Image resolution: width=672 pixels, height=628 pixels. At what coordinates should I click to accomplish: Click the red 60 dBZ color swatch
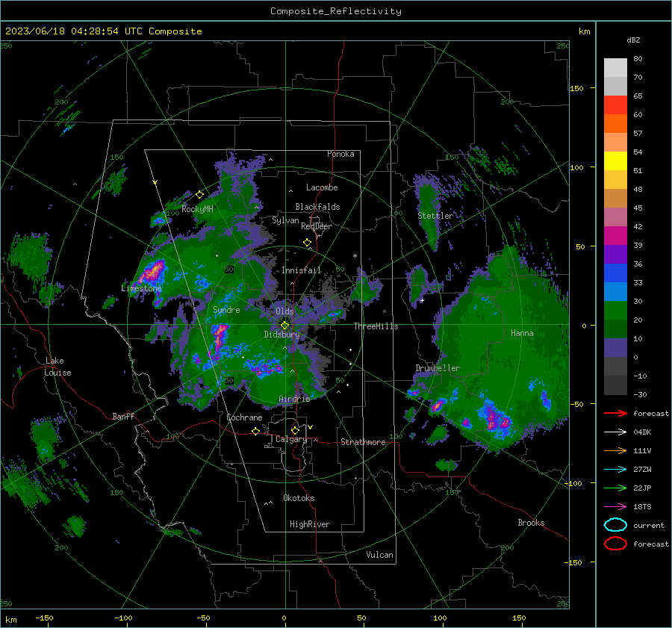(x=615, y=105)
